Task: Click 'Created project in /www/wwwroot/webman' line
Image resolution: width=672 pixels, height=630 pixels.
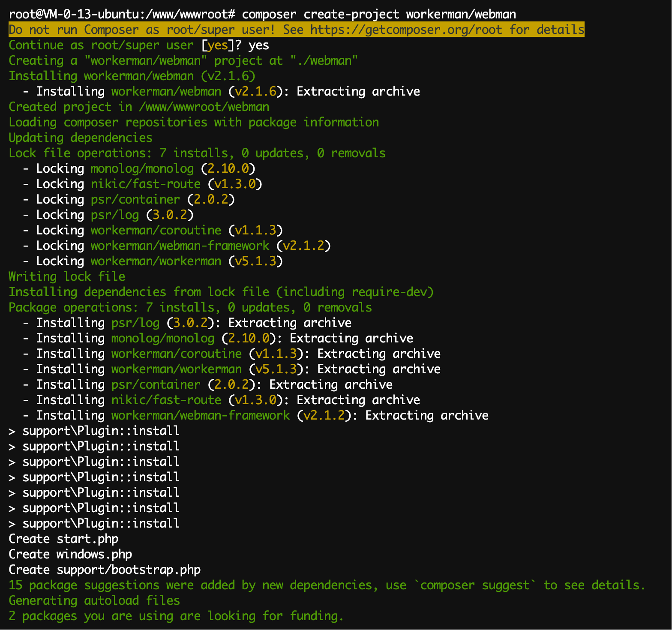Action: [139, 107]
